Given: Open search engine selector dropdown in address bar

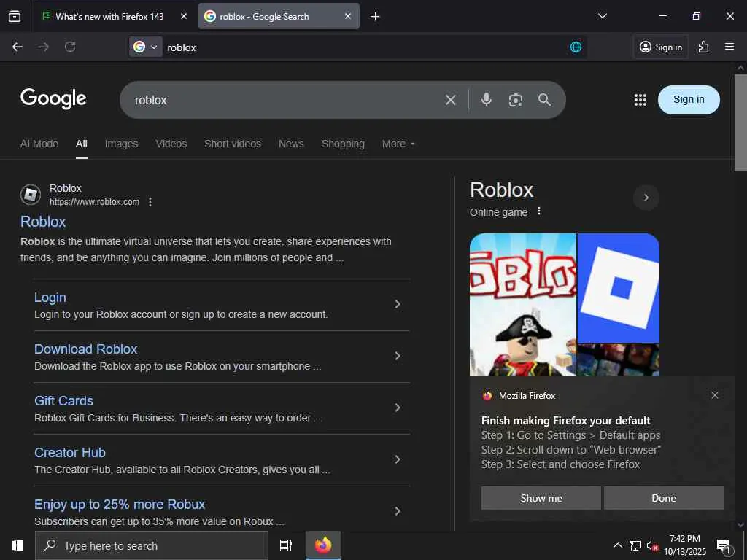Looking at the screenshot, I should 146,47.
